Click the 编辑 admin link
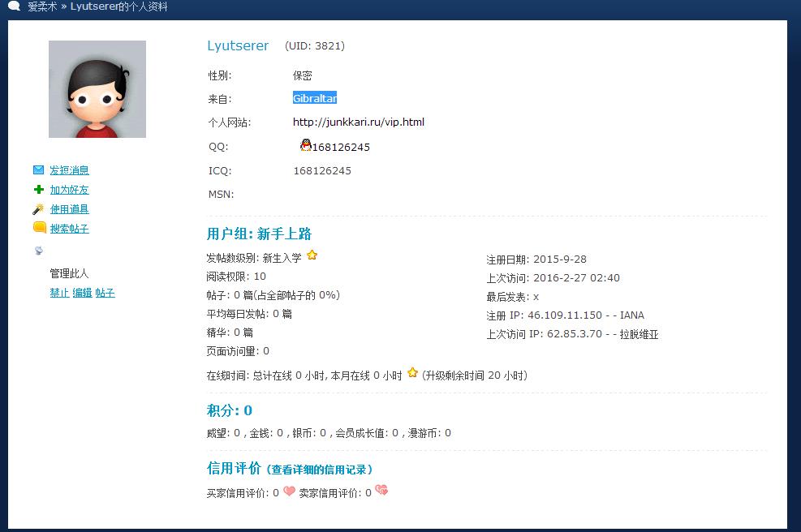The height and width of the screenshot is (532, 801). pos(82,293)
